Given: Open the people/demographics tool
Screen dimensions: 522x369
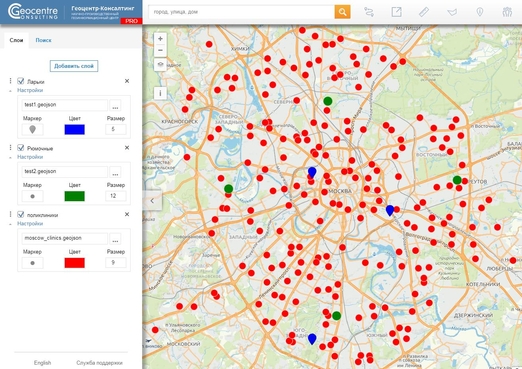Looking at the screenshot, I should point(507,12).
